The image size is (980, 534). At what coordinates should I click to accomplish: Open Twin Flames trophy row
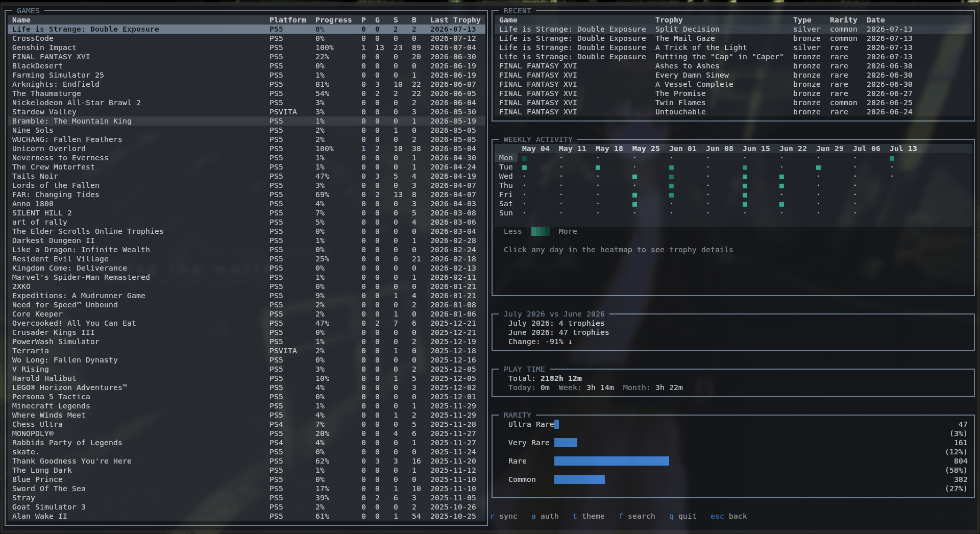(733, 103)
